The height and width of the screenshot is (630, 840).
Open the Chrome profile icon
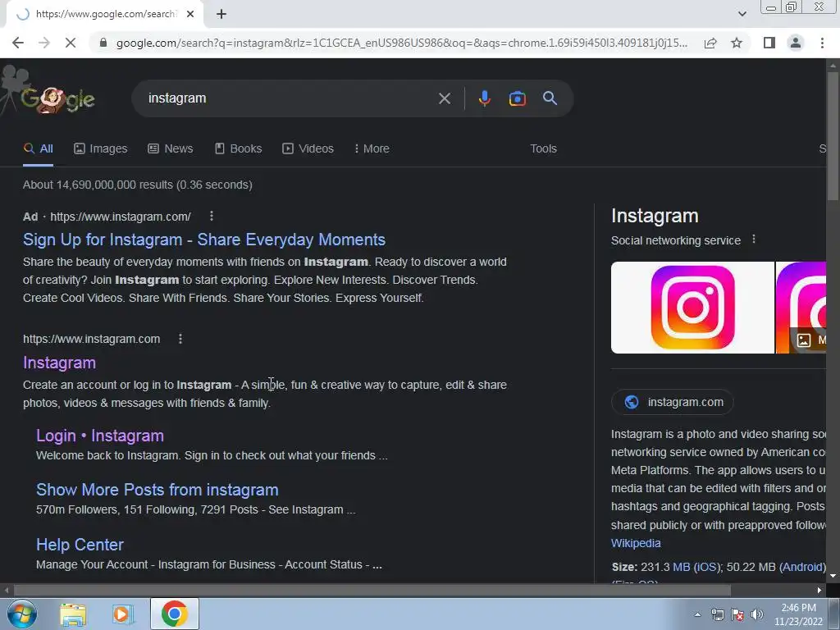pos(796,43)
